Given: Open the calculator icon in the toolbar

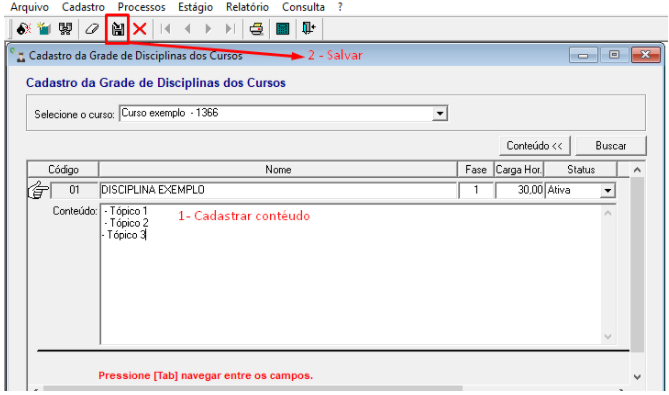Looking at the screenshot, I should coord(282,29).
